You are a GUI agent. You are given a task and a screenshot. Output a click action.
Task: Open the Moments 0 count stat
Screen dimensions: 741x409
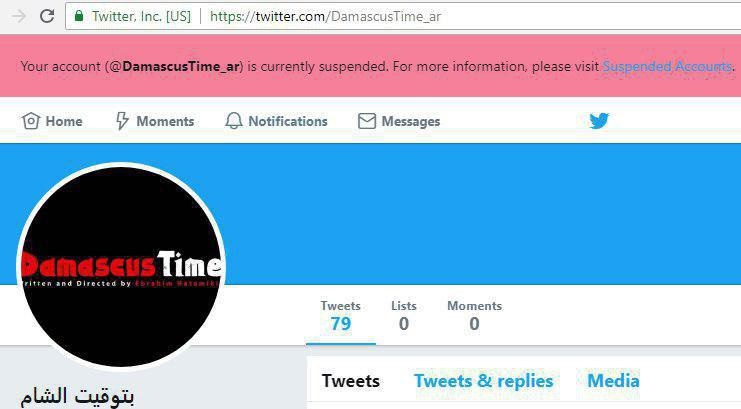tap(474, 316)
